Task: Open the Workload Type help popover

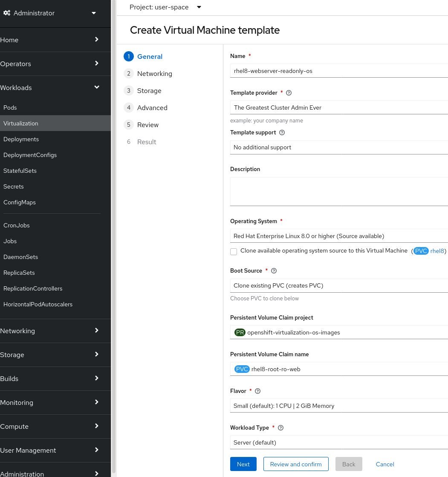Action: 280,428
